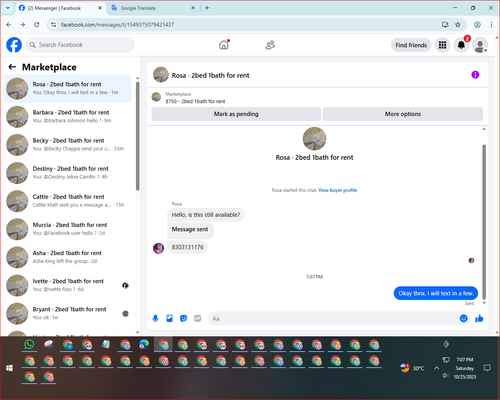500x400 pixels.
Task: Click Mark as pending button
Action: pyautogui.click(x=236, y=114)
